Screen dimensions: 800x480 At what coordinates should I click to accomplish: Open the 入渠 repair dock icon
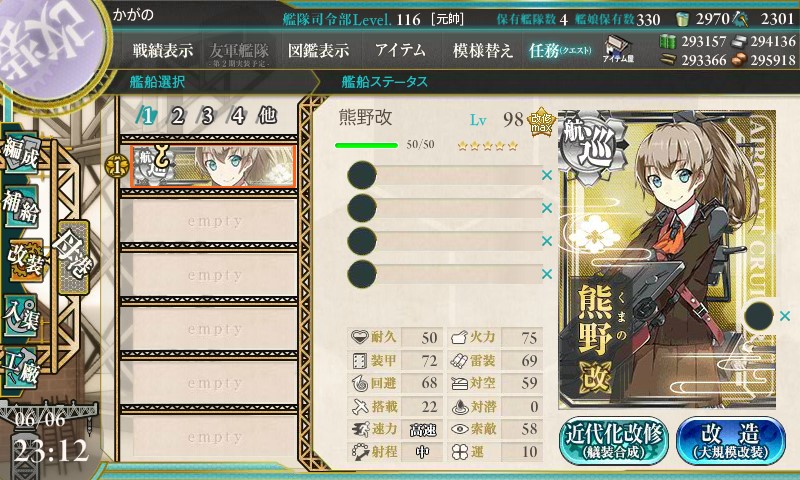pyautogui.click(x=21, y=315)
